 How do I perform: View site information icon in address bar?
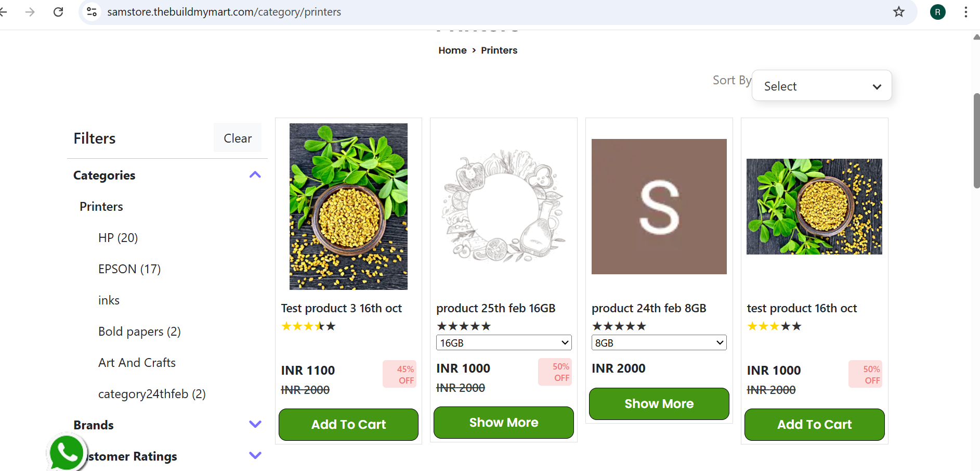point(92,12)
